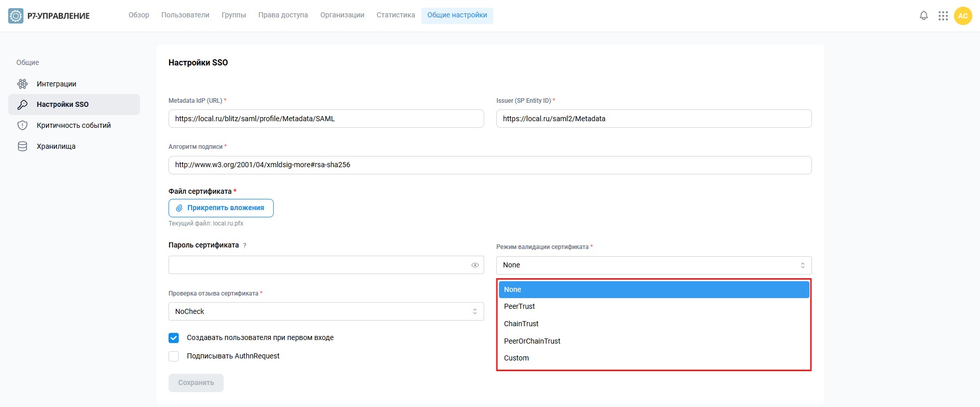Select None option in the list
Screen dimensions: 980x407
[654, 289]
